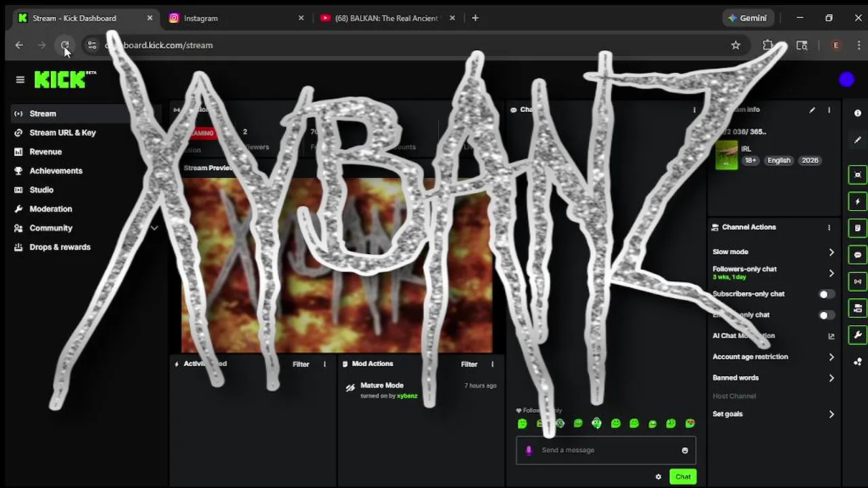Click the bubbles icon at the bottom of the right rail

(858, 361)
